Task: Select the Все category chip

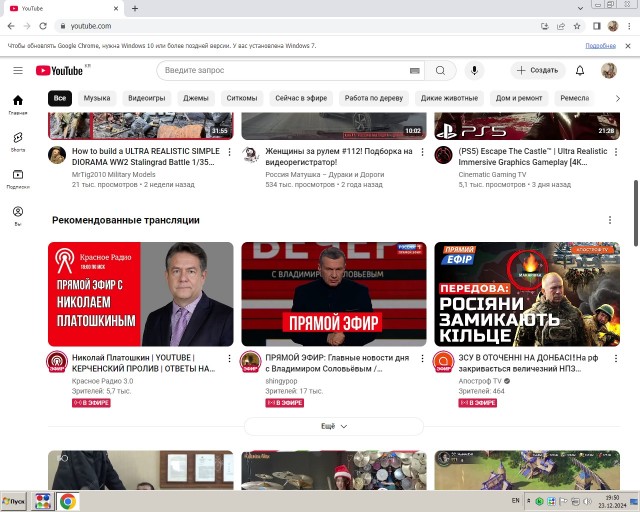Action: (60, 98)
